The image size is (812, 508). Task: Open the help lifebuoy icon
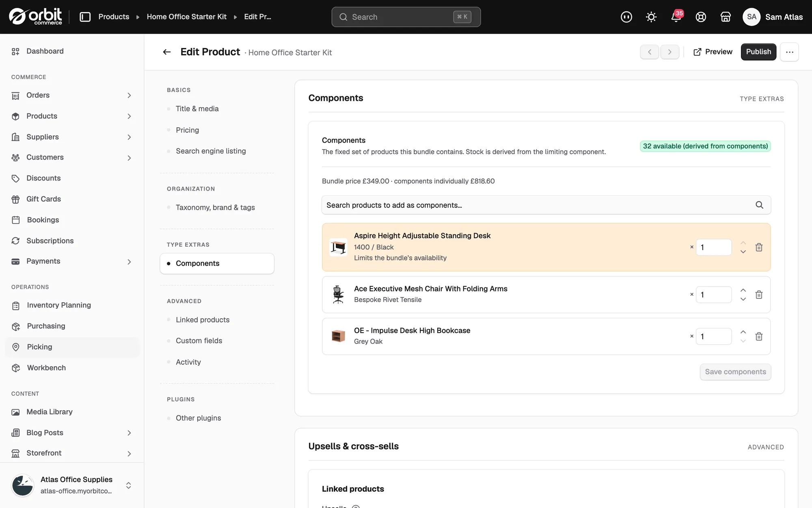coord(701,17)
